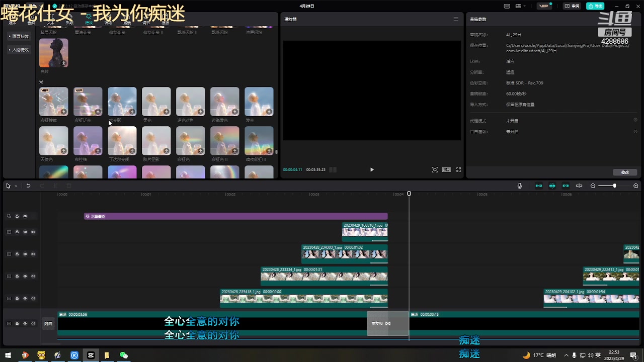Click the playhead marker on timeline ruler
Viewport: 644px width, 362px height.
pos(409,194)
